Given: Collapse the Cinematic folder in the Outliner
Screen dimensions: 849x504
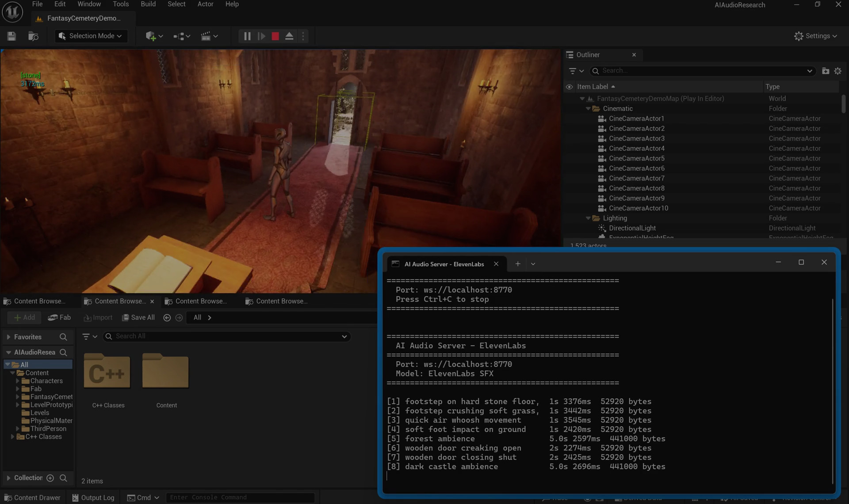Looking at the screenshot, I should [588, 109].
